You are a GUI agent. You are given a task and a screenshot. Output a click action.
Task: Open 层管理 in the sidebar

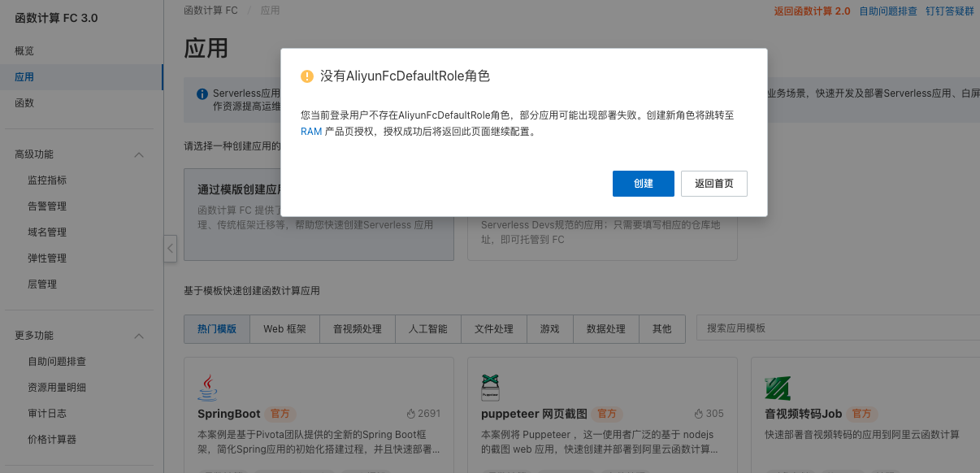(42, 284)
